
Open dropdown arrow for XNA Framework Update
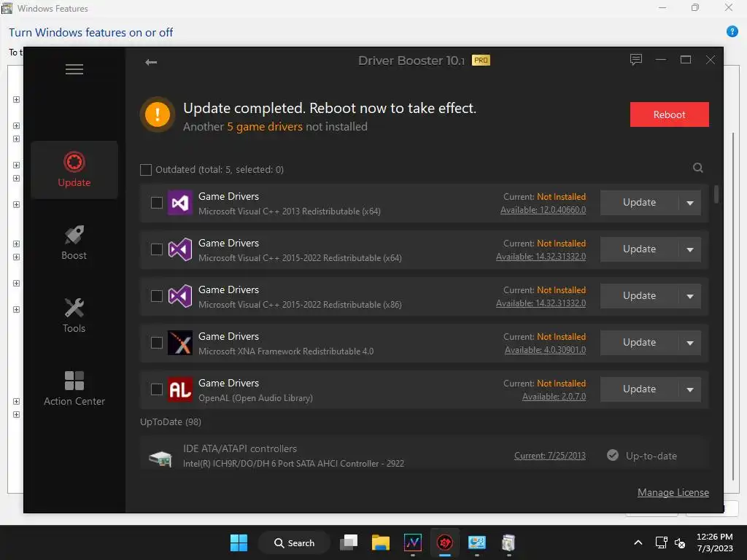(690, 343)
